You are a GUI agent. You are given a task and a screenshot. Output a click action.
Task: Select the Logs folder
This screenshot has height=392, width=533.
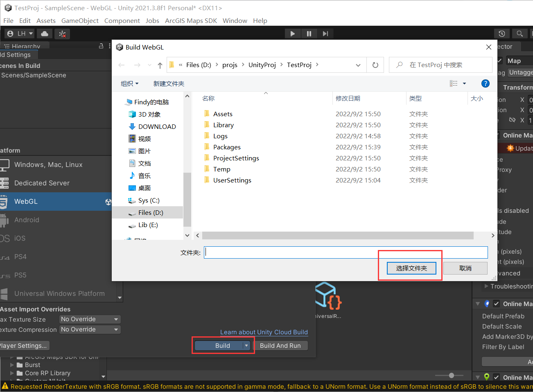220,136
